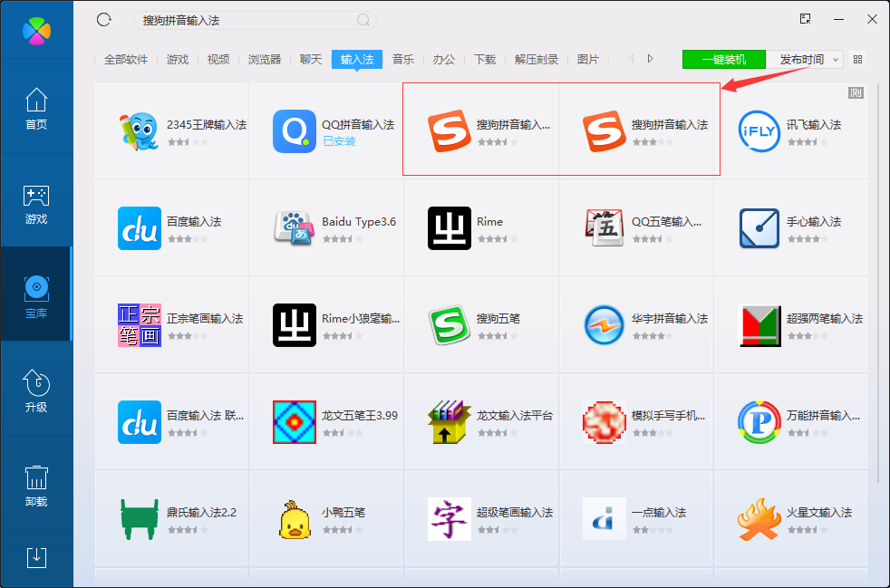
Task: Click the 超强两笔输入法 icon
Action: (x=759, y=325)
